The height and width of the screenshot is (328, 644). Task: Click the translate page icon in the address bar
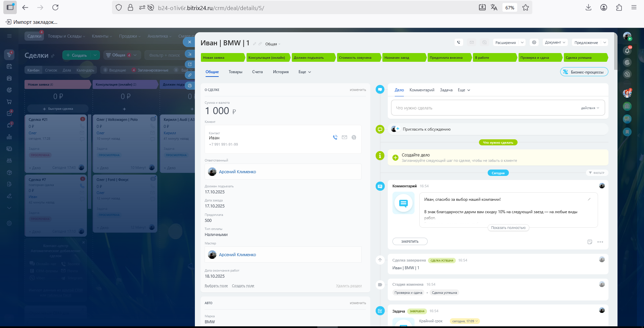click(x=494, y=7)
